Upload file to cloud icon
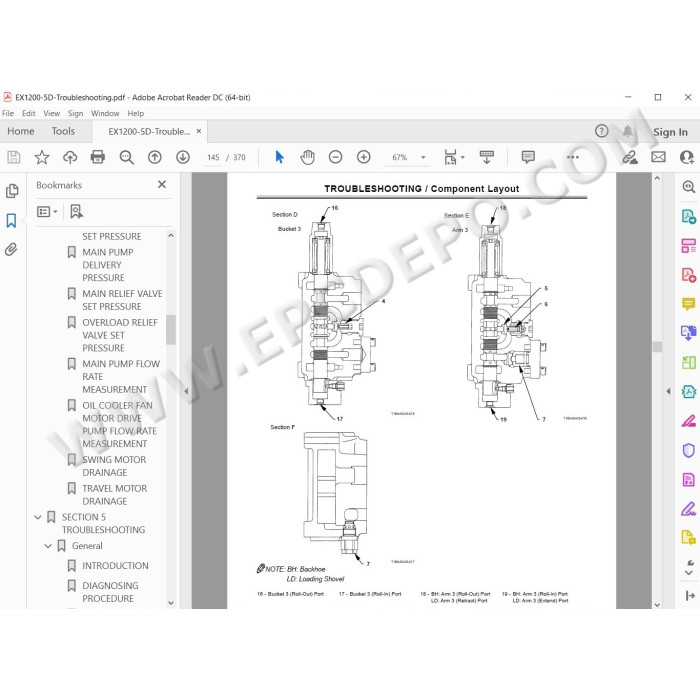 (x=70, y=157)
